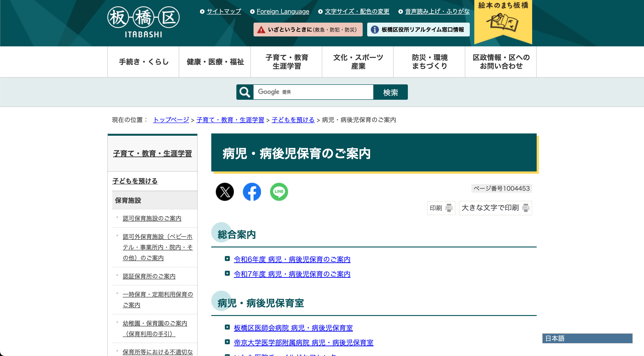
Task: Click ページ番号1004453 text
Action: pyautogui.click(x=501, y=188)
